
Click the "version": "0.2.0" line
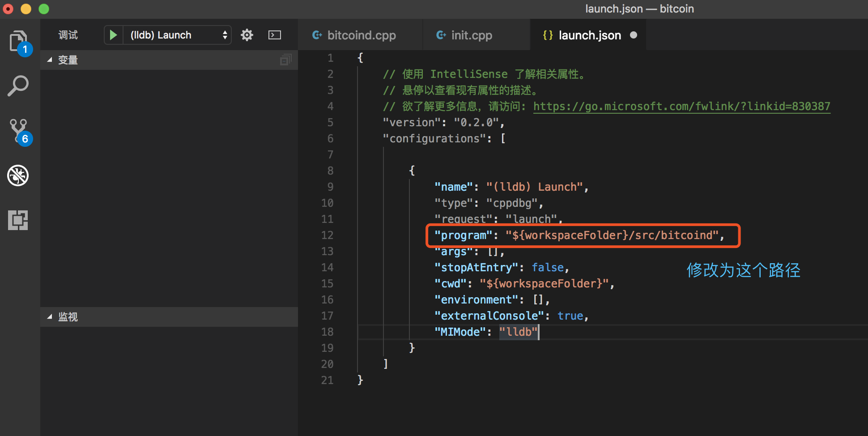click(444, 123)
